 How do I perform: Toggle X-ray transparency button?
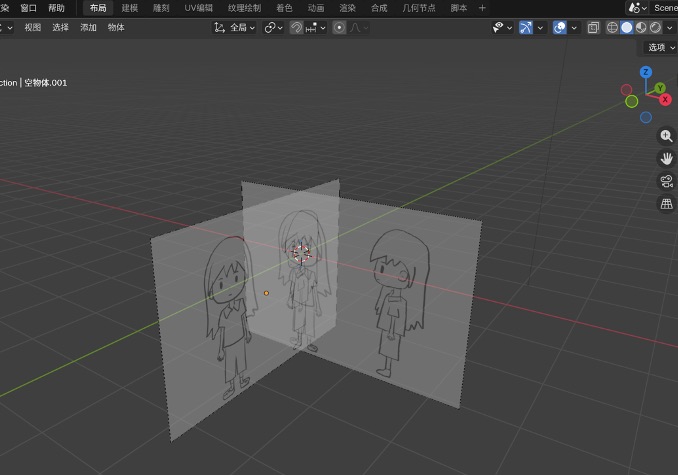tap(593, 28)
